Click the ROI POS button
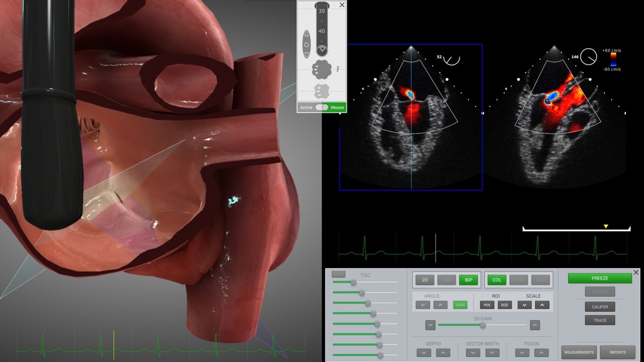Screen dimensions: 644x362 (487, 305)
